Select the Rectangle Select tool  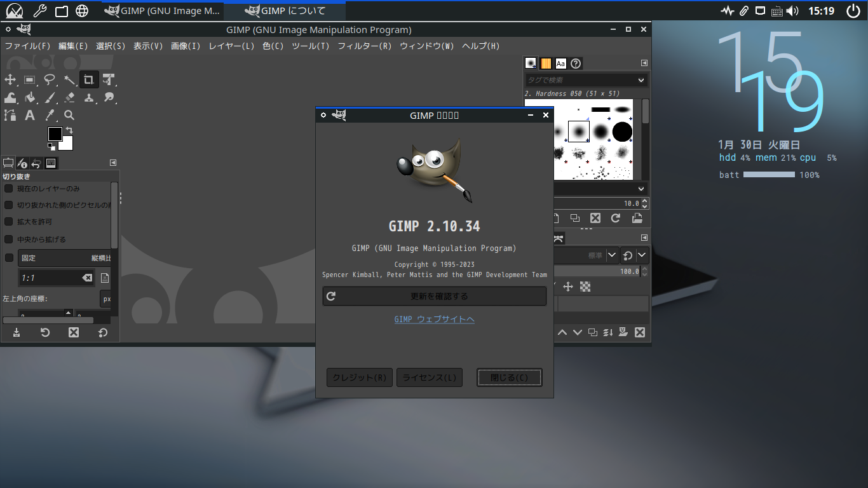[30, 79]
